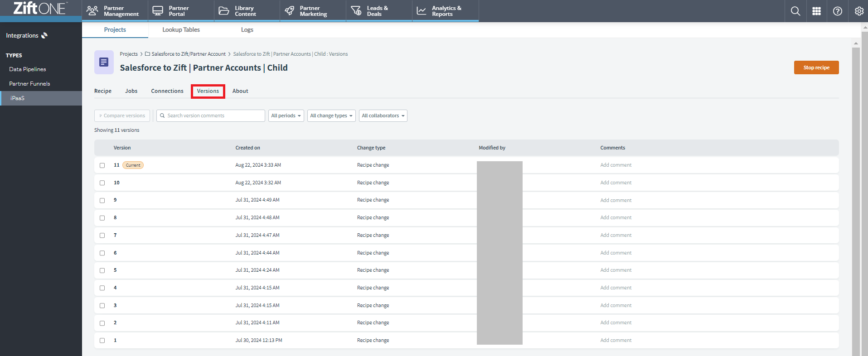
Task: Add comment to version 1
Action: (x=616, y=340)
